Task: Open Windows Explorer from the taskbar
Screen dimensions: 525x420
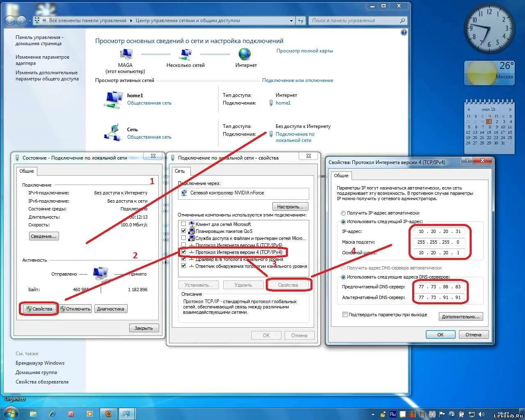Action: (33, 414)
